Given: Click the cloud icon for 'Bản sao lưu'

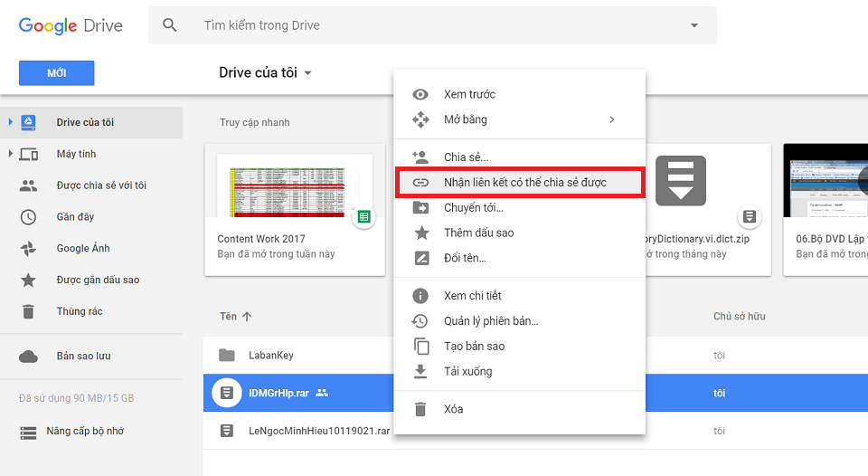Looking at the screenshot, I should [28, 357].
